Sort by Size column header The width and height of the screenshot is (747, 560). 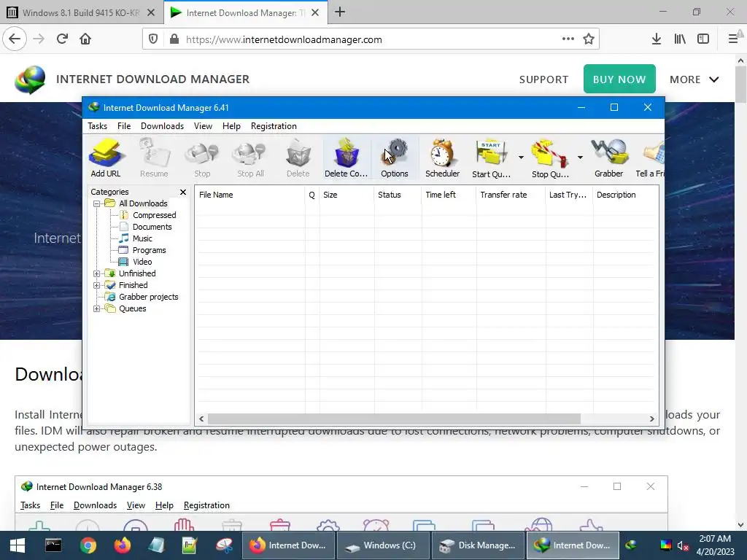click(x=347, y=195)
